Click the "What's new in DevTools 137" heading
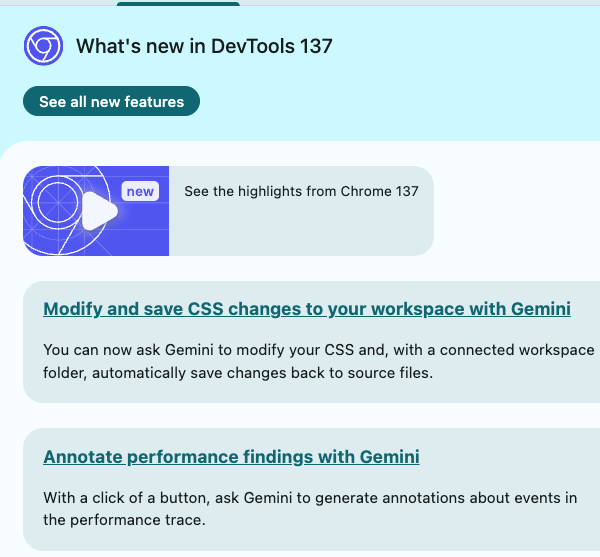The image size is (600, 557). tap(204, 46)
